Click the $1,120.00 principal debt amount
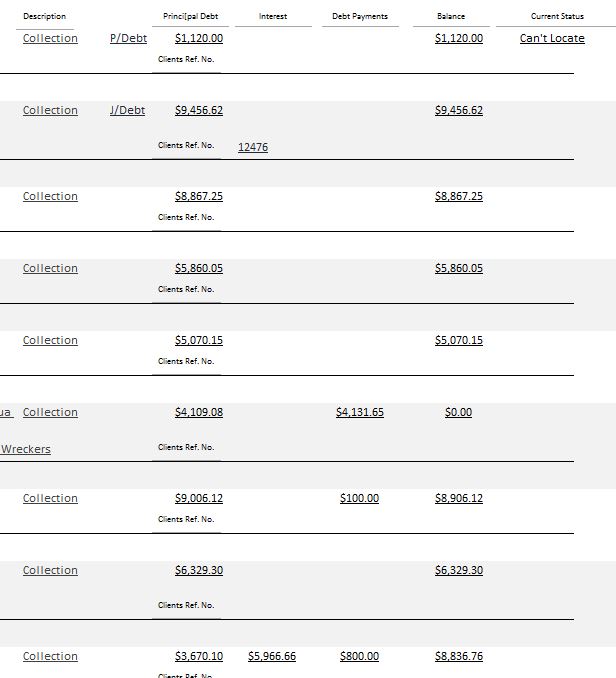Viewport: 616px width, 678px height. pos(199,38)
